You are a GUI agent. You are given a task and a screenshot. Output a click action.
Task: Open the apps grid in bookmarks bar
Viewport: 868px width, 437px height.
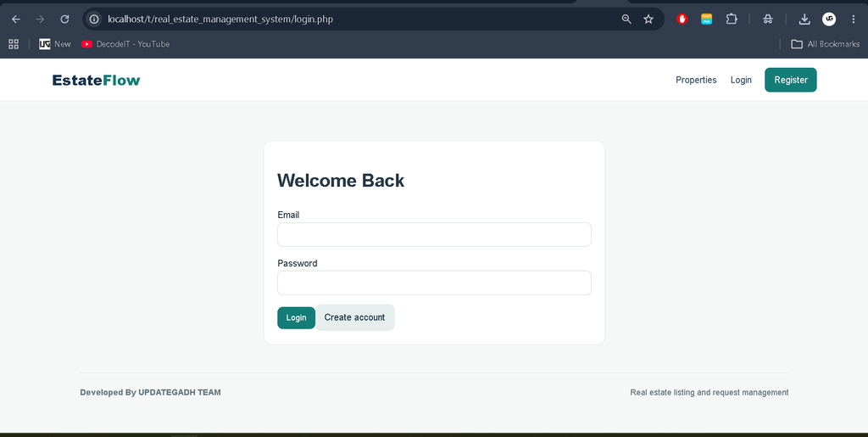pyautogui.click(x=14, y=44)
